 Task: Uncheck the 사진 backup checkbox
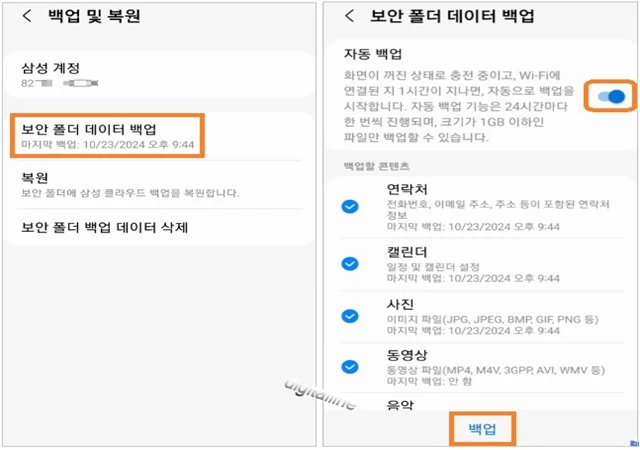coord(350,316)
